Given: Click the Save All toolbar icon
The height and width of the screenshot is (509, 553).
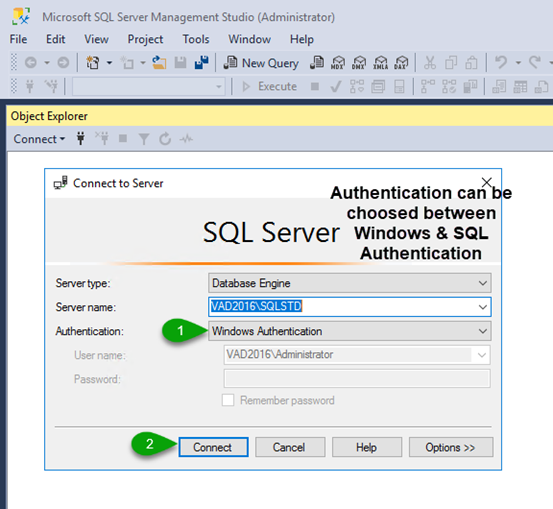Looking at the screenshot, I should [x=202, y=63].
